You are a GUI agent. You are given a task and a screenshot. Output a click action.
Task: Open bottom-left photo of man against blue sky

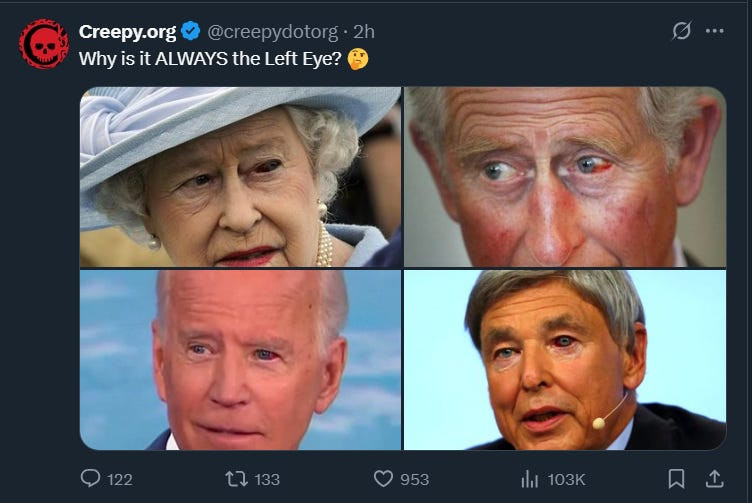coord(240,360)
